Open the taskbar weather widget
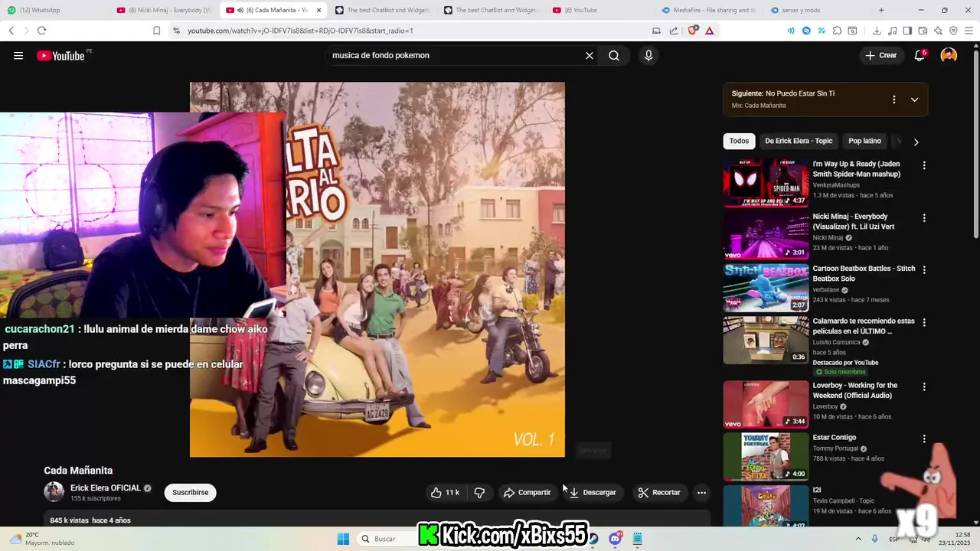The height and width of the screenshot is (551, 980). 42,539
